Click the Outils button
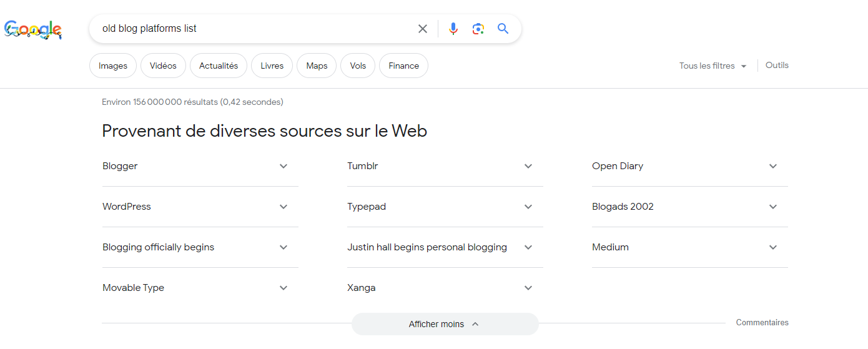Viewport: 868px width, 349px height. [777, 65]
